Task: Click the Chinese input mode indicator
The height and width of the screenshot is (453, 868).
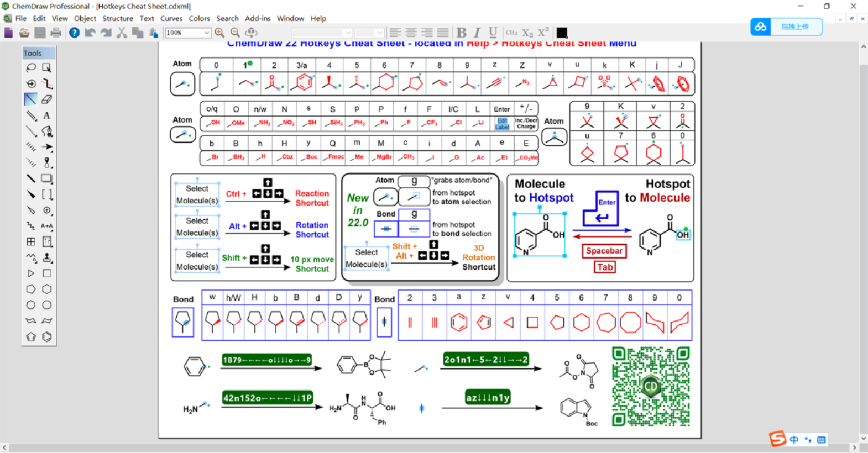Action: pyautogui.click(x=794, y=440)
